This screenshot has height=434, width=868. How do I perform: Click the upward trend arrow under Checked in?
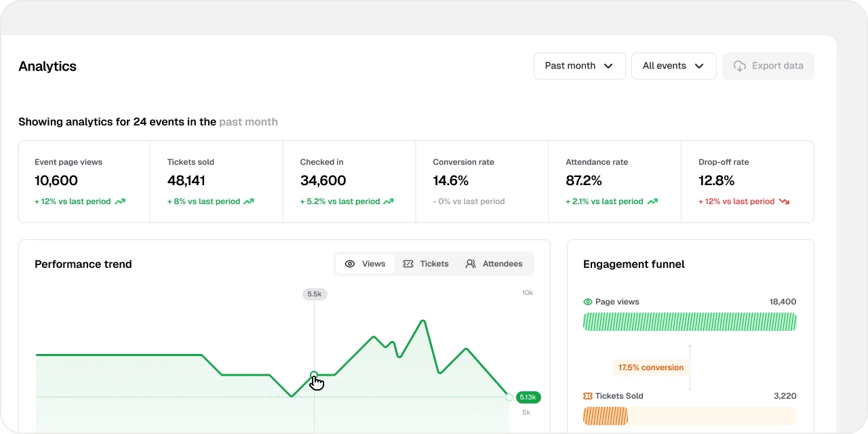click(389, 201)
